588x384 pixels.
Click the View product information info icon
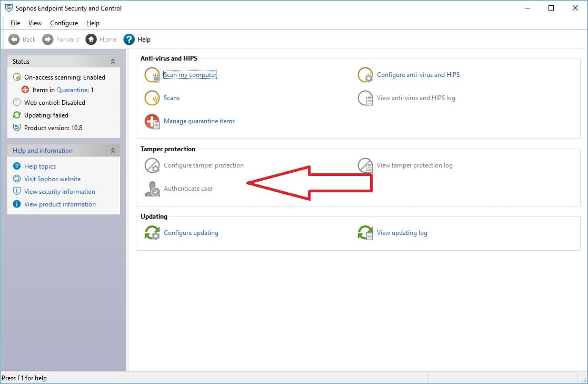click(17, 204)
